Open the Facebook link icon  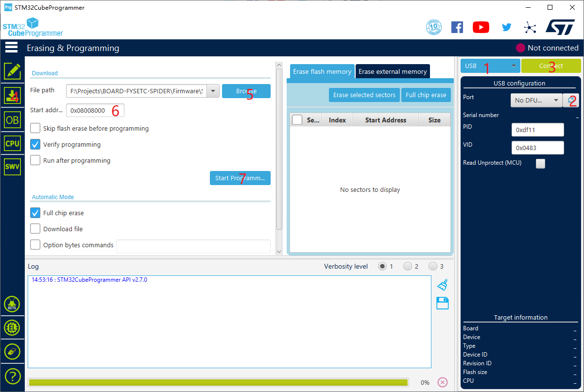pos(457,27)
